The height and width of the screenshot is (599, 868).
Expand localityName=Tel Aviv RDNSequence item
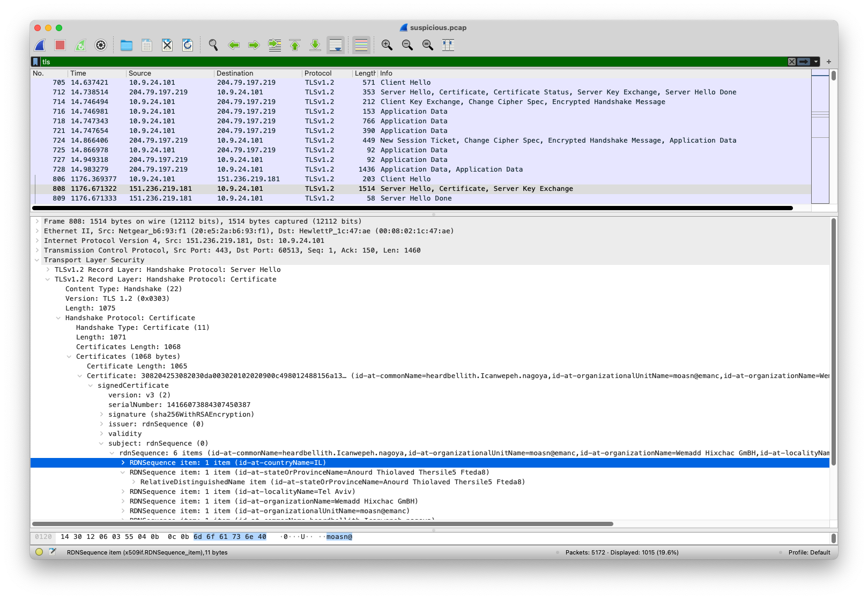pos(123,492)
